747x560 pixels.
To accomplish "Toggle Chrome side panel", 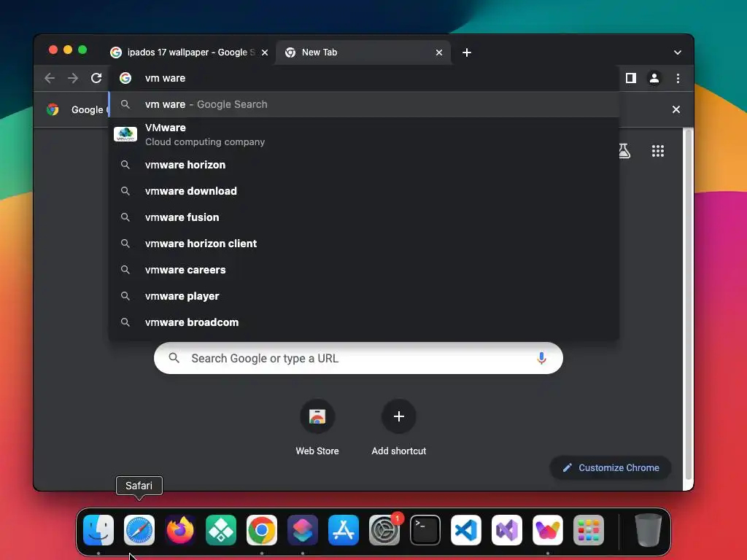I will [x=631, y=78].
